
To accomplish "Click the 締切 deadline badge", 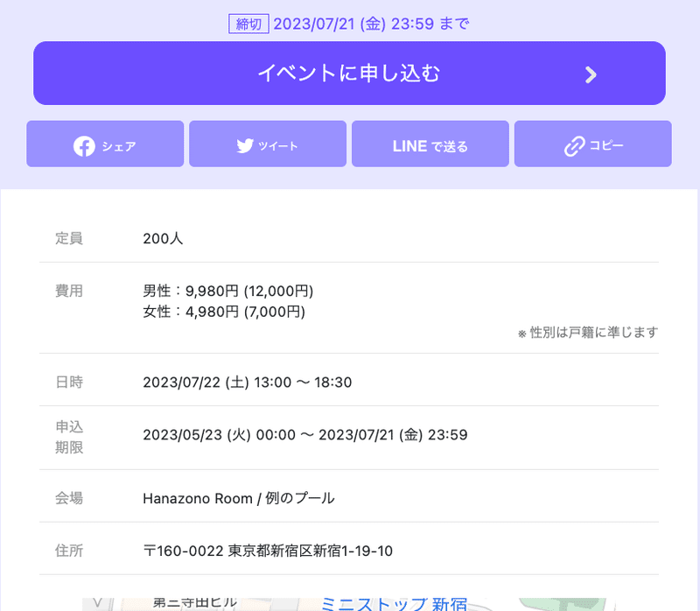I will [x=248, y=24].
